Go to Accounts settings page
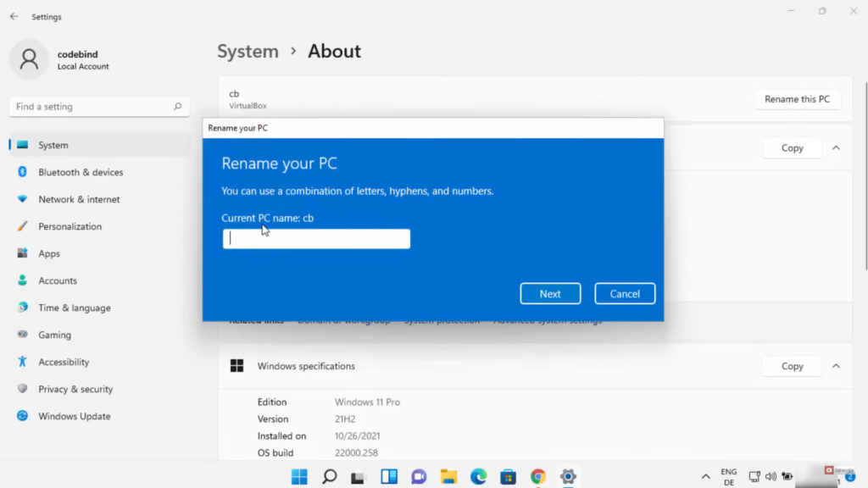This screenshot has width=868, height=488. [58, 280]
